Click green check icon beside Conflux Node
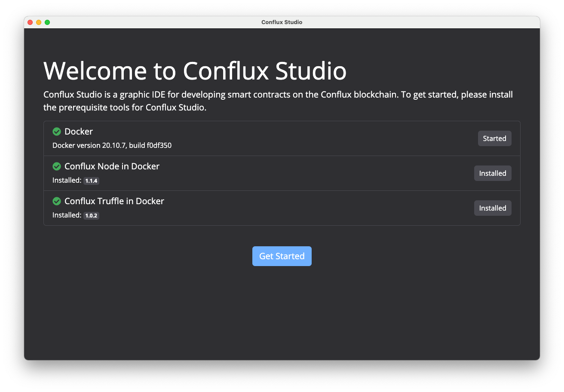 pyautogui.click(x=57, y=166)
